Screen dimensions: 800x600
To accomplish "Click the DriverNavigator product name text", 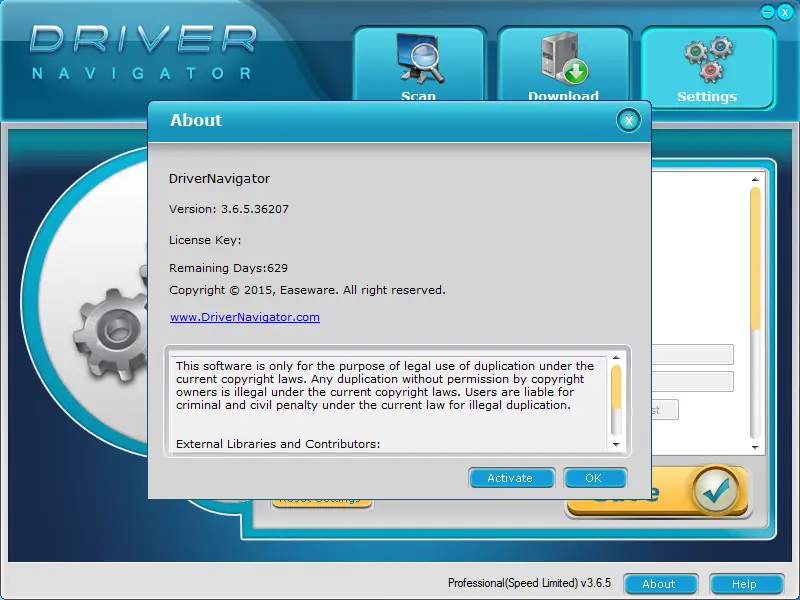I will click(x=219, y=179).
